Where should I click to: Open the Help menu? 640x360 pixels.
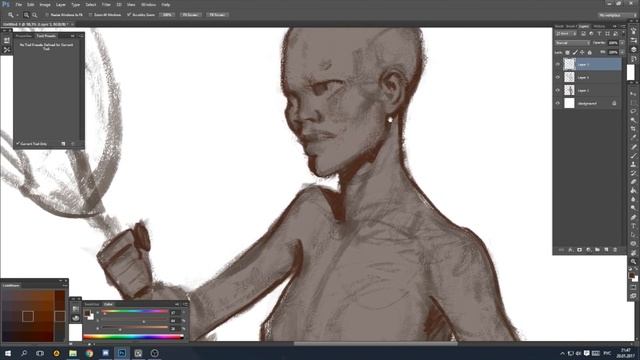(165, 4)
